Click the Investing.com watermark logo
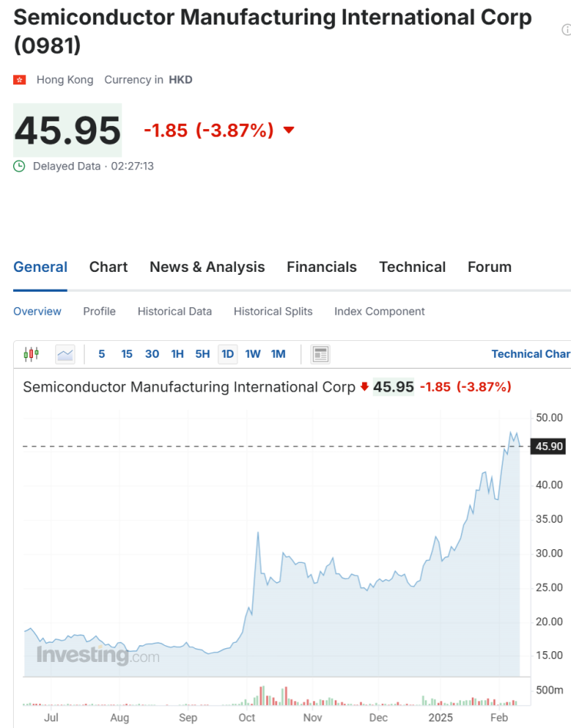This screenshot has height=728, width=571. 98,655
